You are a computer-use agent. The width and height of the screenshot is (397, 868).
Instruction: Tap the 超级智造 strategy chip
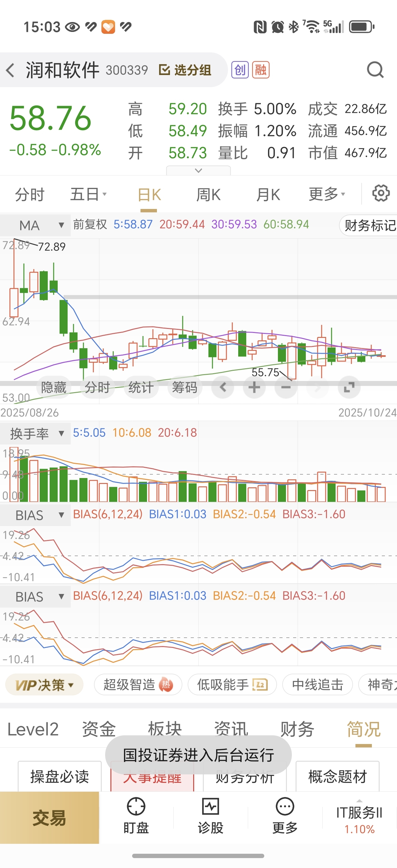138,685
